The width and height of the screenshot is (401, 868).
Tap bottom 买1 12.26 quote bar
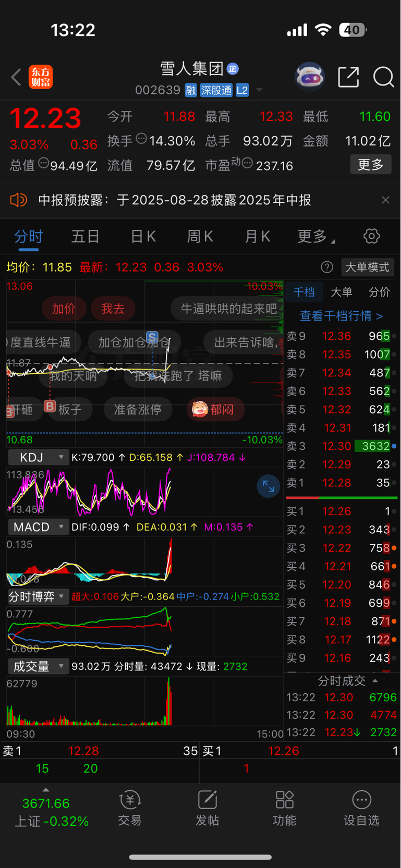pyautogui.click(x=300, y=751)
